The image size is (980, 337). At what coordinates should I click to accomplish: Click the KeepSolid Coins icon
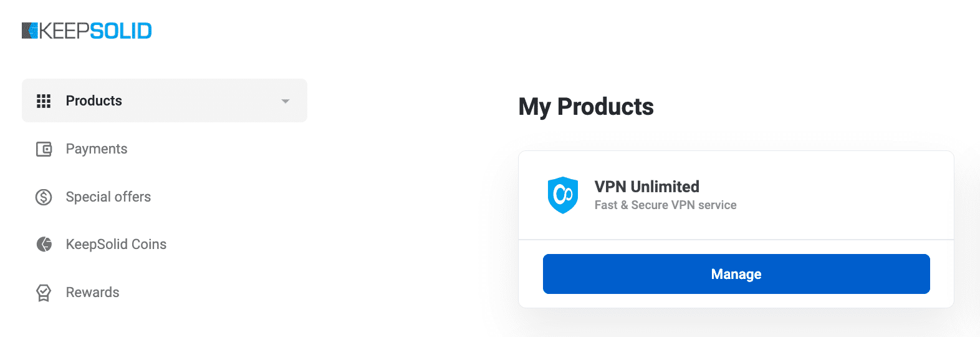point(44,245)
